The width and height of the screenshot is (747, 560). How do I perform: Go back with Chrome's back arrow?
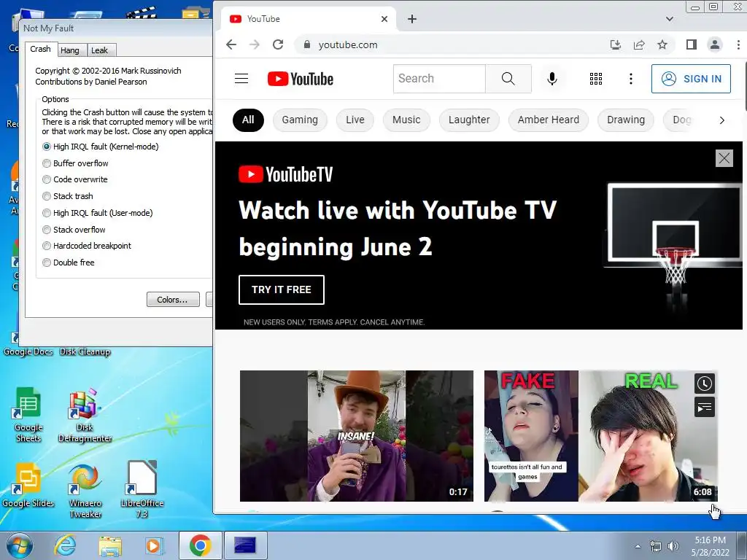pyautogui.click(x=231, y=44)
